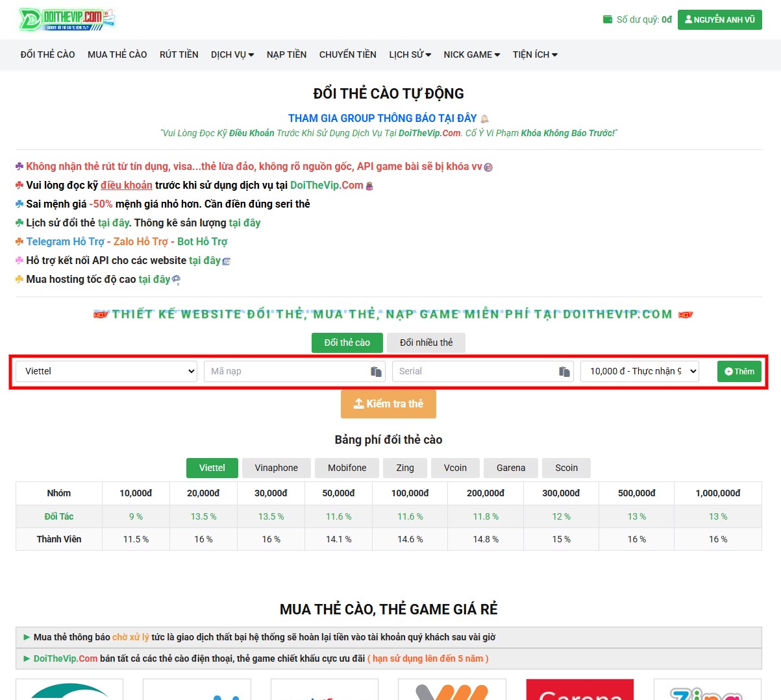Open the MUA THẺ CÀO menu item
The width and height of the screenshot is (781, 700).
click(117, 54)
